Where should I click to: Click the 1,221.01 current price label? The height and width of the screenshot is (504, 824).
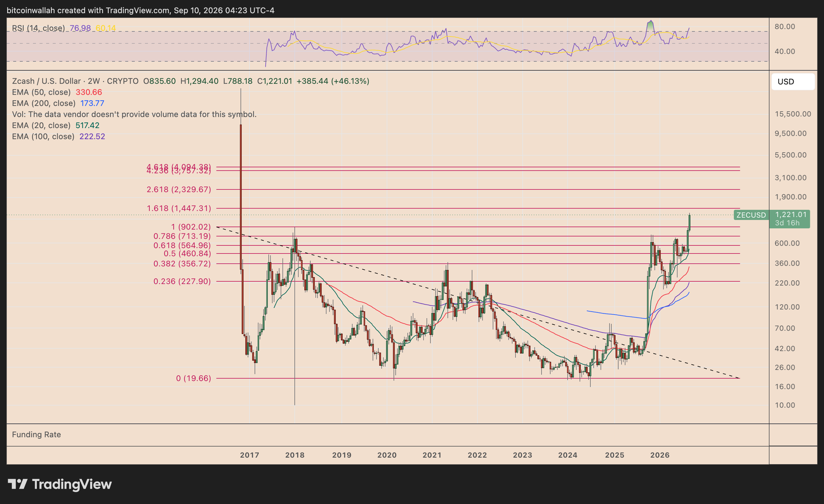[x=791, y=215]
